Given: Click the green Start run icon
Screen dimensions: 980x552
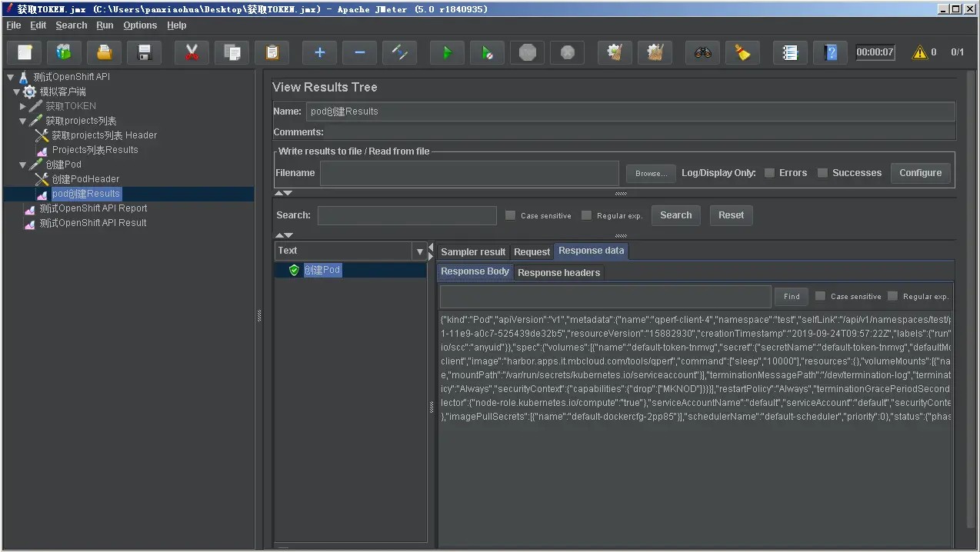Looking at the screenshot, I should point(447,52).
